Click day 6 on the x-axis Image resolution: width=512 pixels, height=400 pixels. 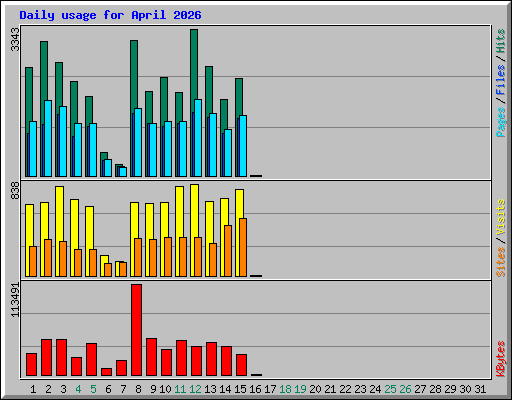pos(108,389)
